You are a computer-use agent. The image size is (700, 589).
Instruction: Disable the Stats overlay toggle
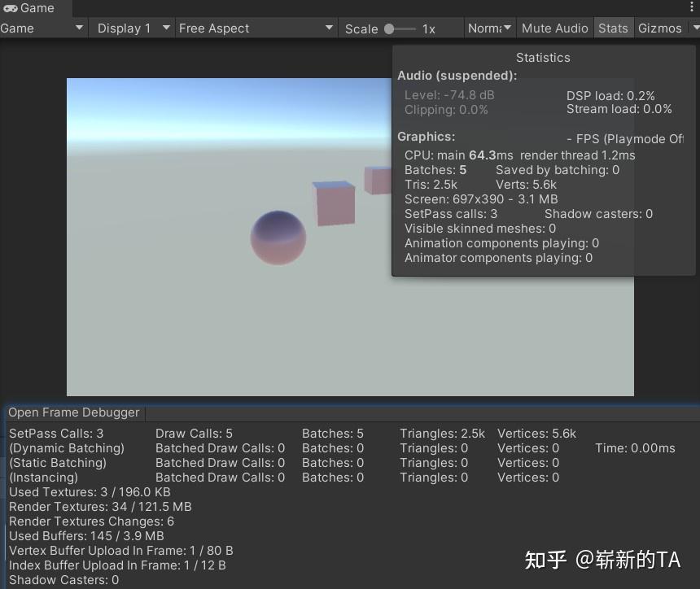pos(613,28)
